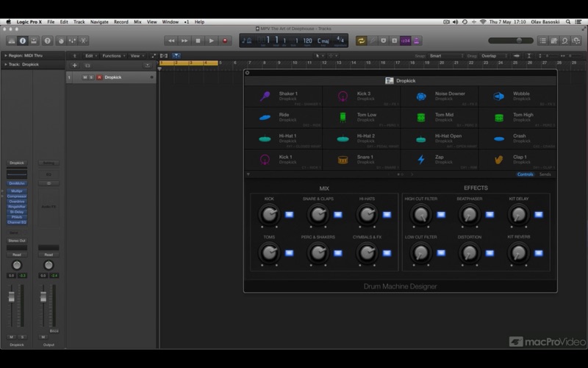Open the Compressor plug-in slot
The height and width of the screenshot is (368, 588).
17,197
